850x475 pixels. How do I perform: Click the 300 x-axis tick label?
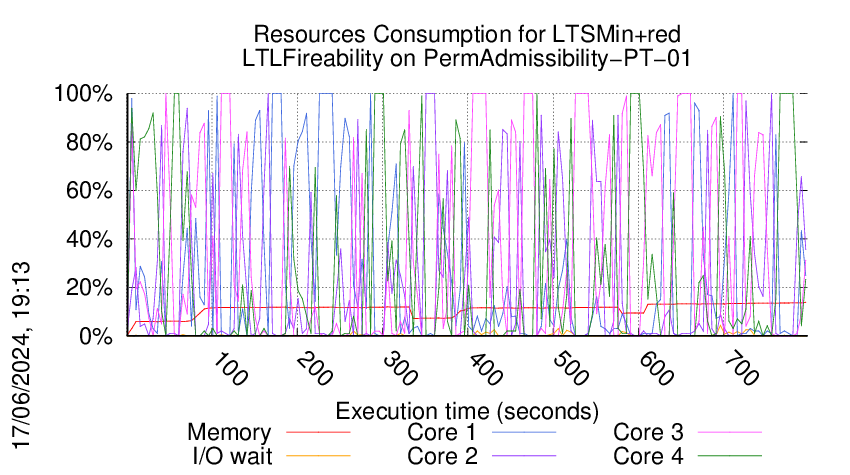click(x=399, y=370)
